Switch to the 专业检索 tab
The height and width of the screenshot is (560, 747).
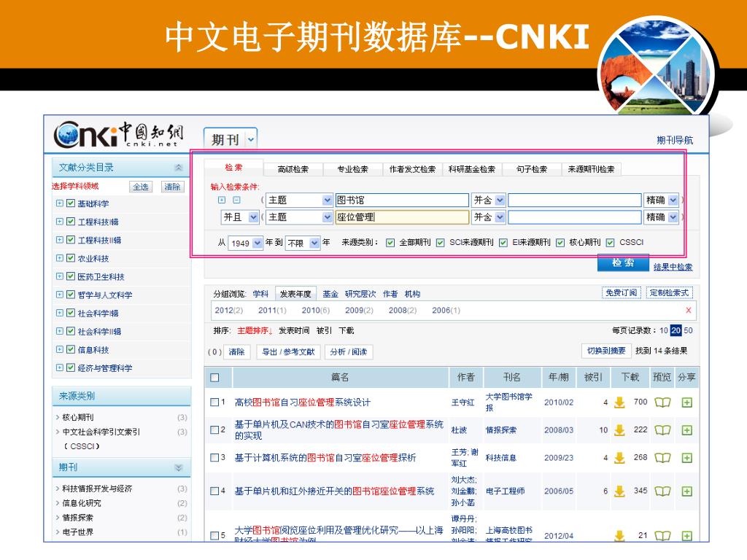(x=352, y=169)
